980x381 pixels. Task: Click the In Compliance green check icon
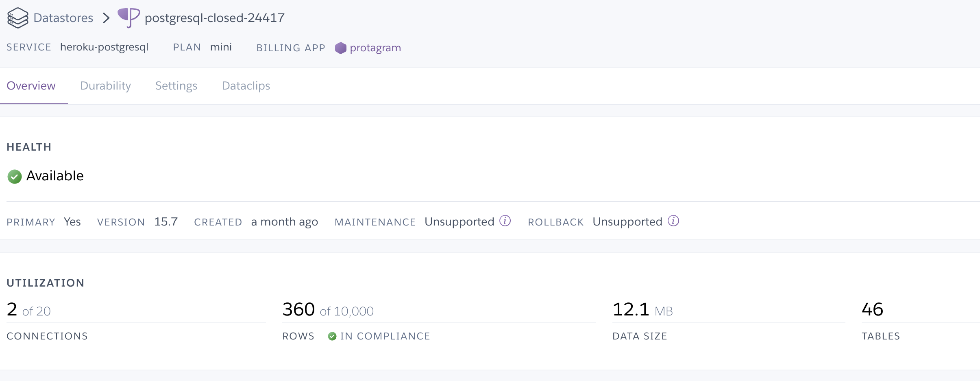tap(332, 336)
